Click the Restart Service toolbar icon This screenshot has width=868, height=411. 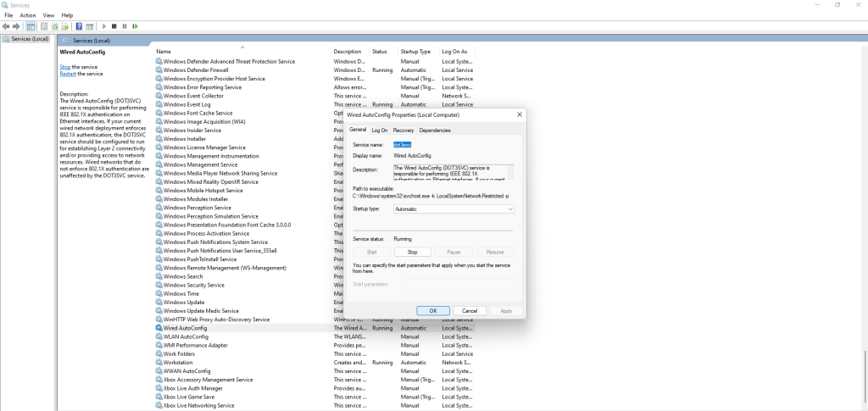point(135,26)
